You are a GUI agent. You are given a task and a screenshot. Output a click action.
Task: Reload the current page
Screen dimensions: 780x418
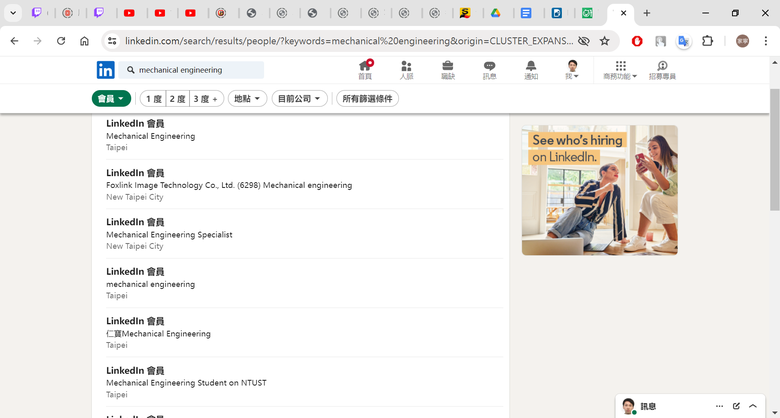61,41
